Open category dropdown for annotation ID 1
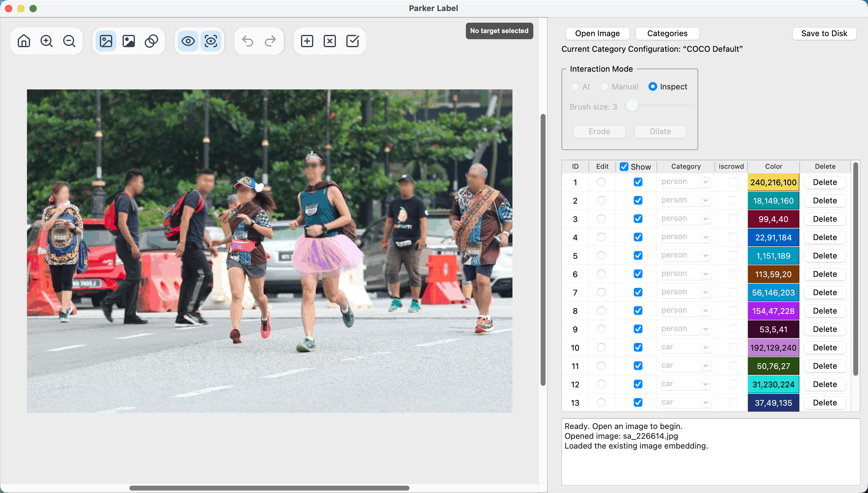The width and height of the screenshot is (868, 493). (685, 182)
